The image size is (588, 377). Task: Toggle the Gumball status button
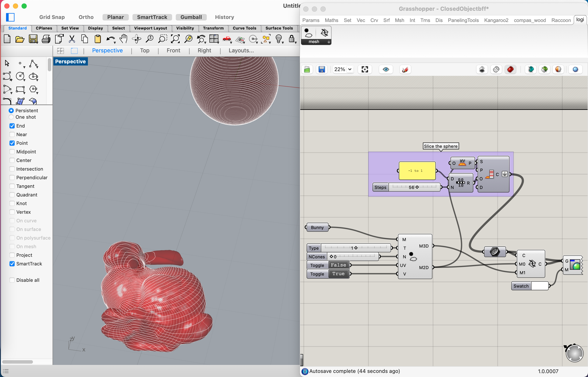(191, 17)
